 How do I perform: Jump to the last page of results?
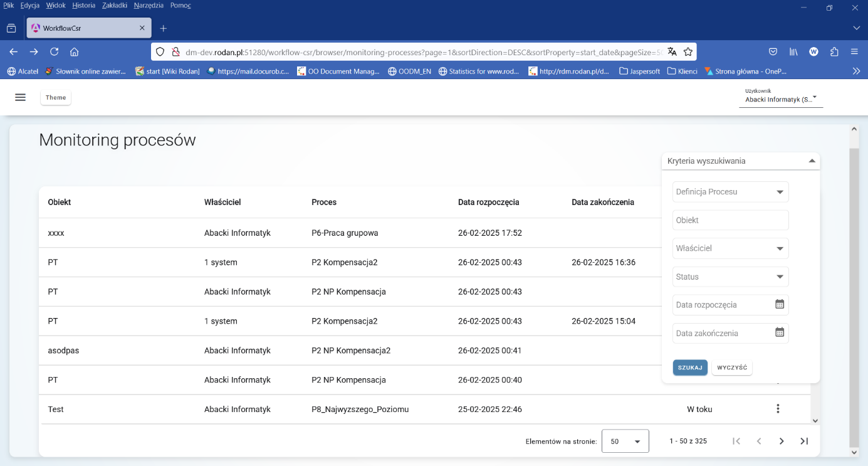coord(804,441)
